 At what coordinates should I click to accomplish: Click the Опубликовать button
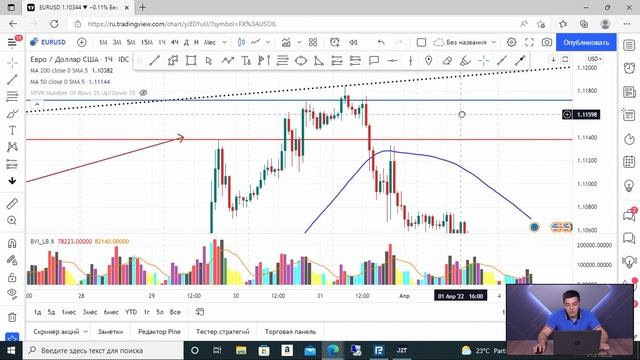pos(586,42)
